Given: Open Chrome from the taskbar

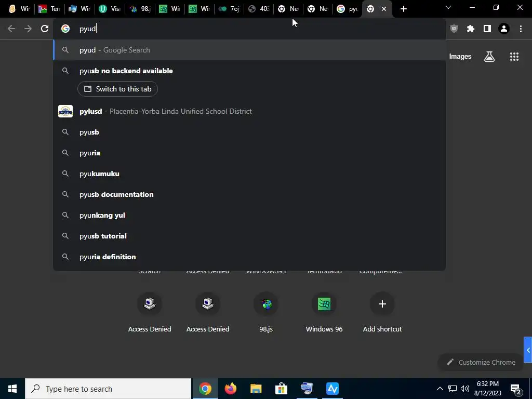Looking at the screenshot, I should pos(205,389).
